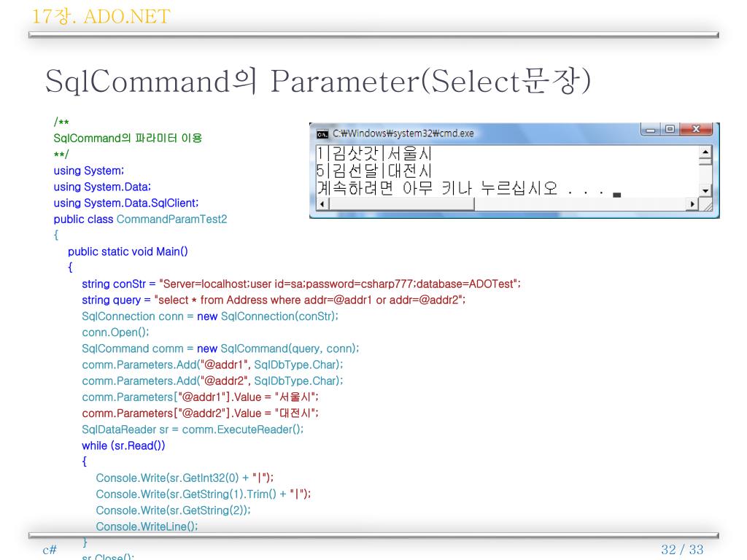Click the line 'using System.Data;'

[102, 187]
